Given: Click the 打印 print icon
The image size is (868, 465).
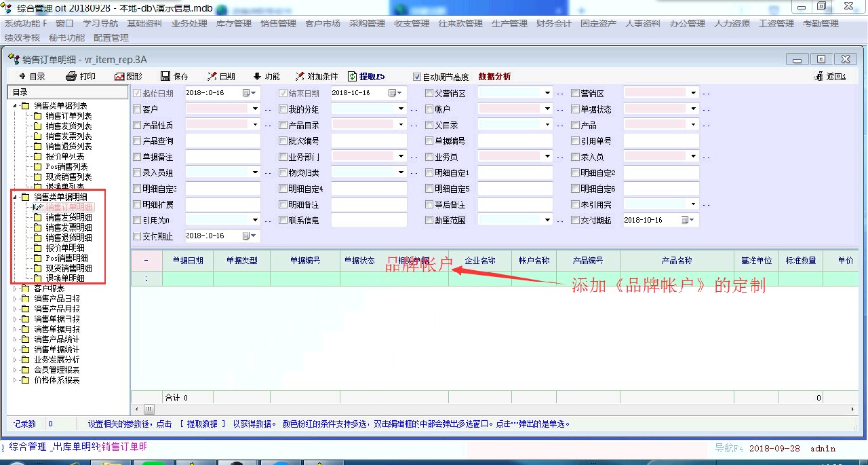Looking at the screenshot, I should [x=71, y=77].
